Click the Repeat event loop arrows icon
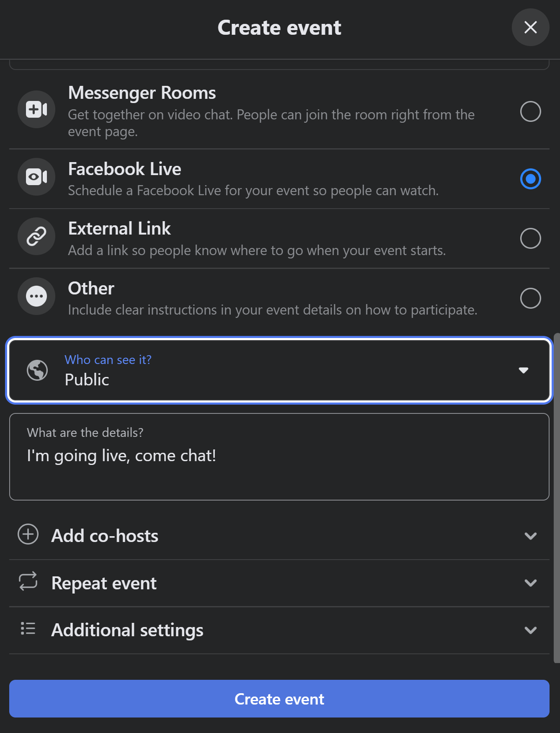The width and height of the screenshot is (560, 733). [28, 581]
